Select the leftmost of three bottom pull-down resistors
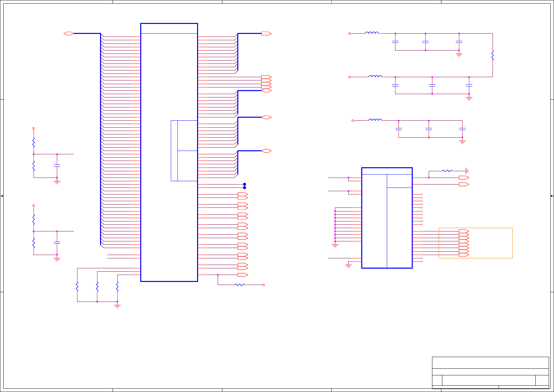Image resolution: width=554 pixels, height=392 pixels. pyautogui.click(x=77, y=287)
